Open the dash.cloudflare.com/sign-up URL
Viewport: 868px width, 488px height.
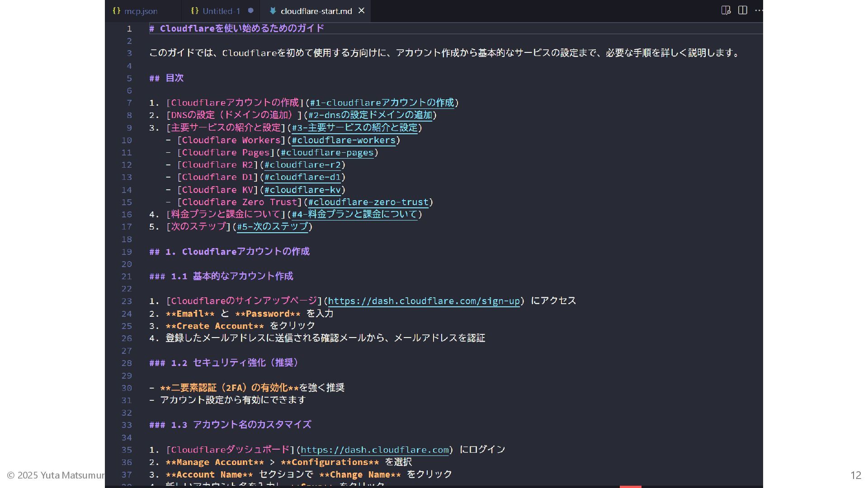424,301
